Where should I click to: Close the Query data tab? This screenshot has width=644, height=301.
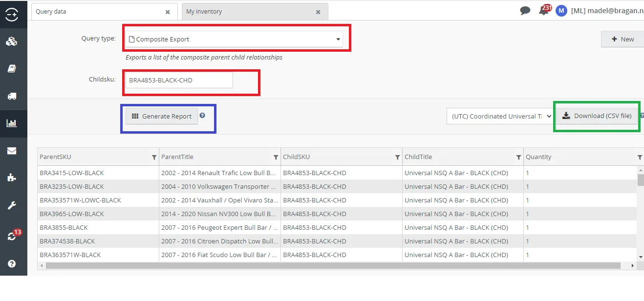[168, 12]
